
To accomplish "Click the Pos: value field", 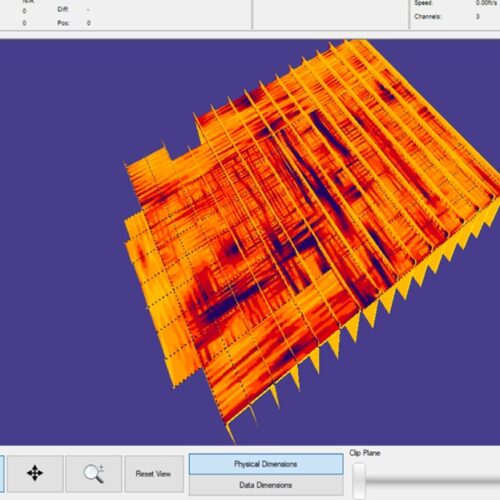I will tap(89, 23).
